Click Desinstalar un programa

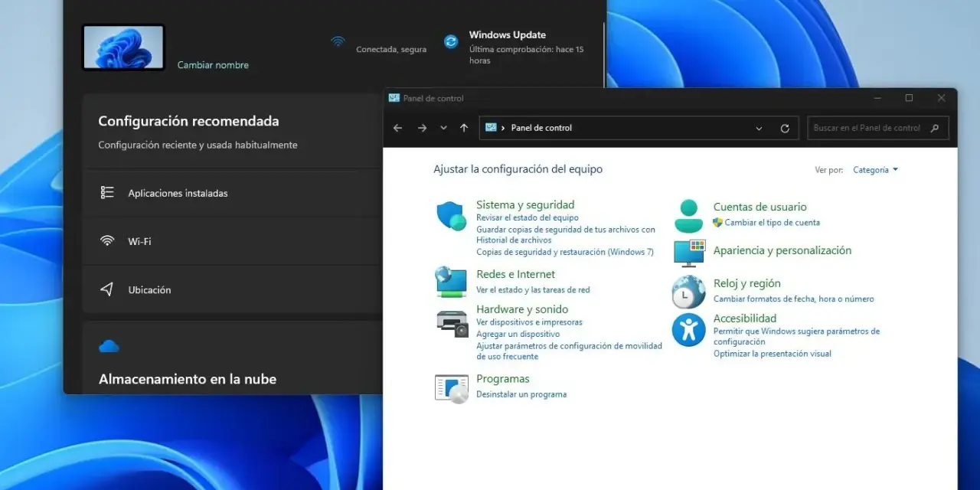(x=521, y=394)
